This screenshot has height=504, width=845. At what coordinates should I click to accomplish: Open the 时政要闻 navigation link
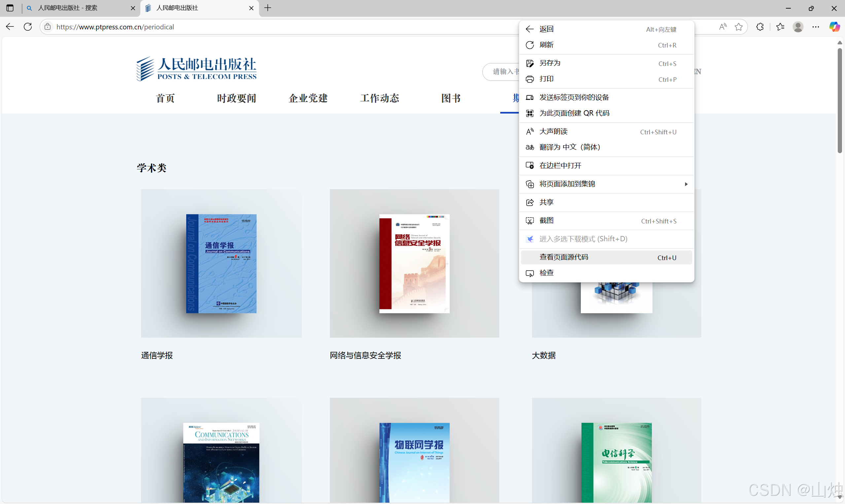(236, 98)
